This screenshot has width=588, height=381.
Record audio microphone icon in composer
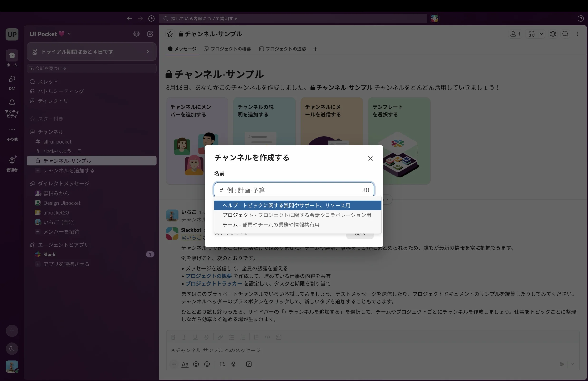point(234,364)
